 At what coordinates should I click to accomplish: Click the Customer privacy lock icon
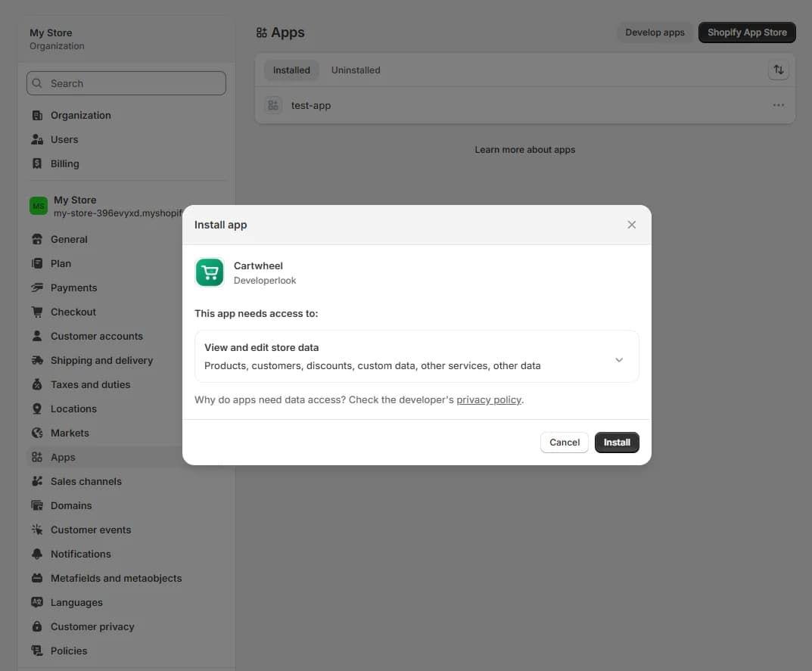[x=37, y=626]
